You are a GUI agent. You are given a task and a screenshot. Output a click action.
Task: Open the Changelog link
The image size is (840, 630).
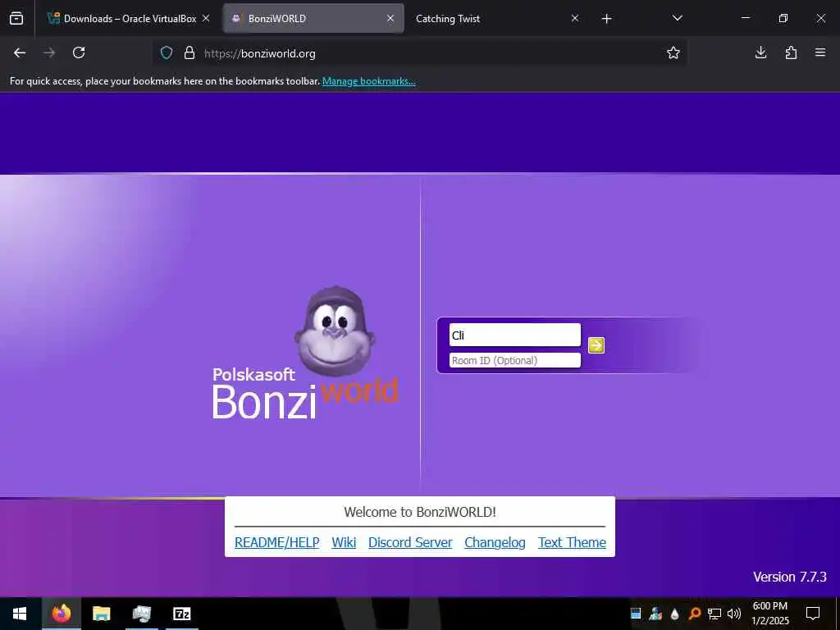pyautogui.click(x=495, y=542)
